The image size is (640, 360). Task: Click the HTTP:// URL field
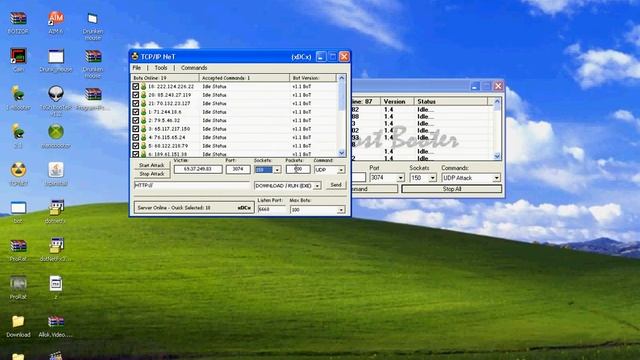coord(192,185)
